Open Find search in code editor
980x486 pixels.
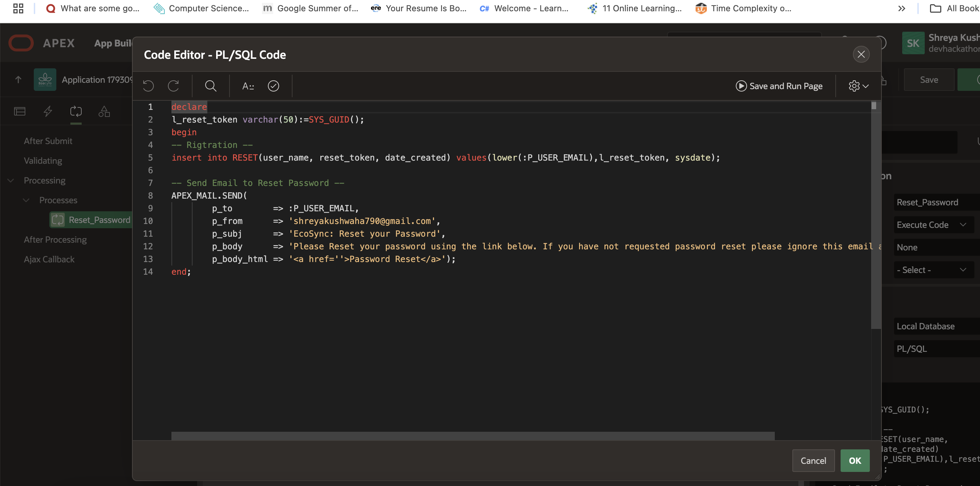(x=211, y=86)
